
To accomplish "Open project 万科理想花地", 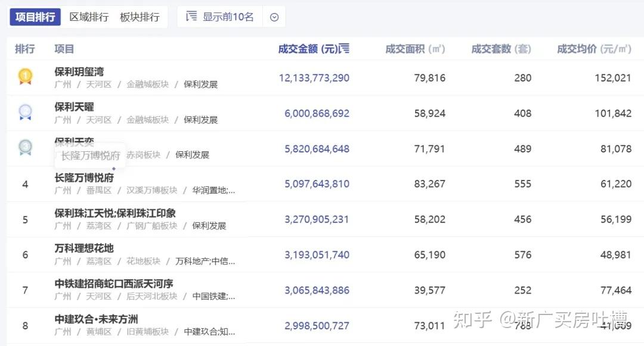I will click(84, 248).
